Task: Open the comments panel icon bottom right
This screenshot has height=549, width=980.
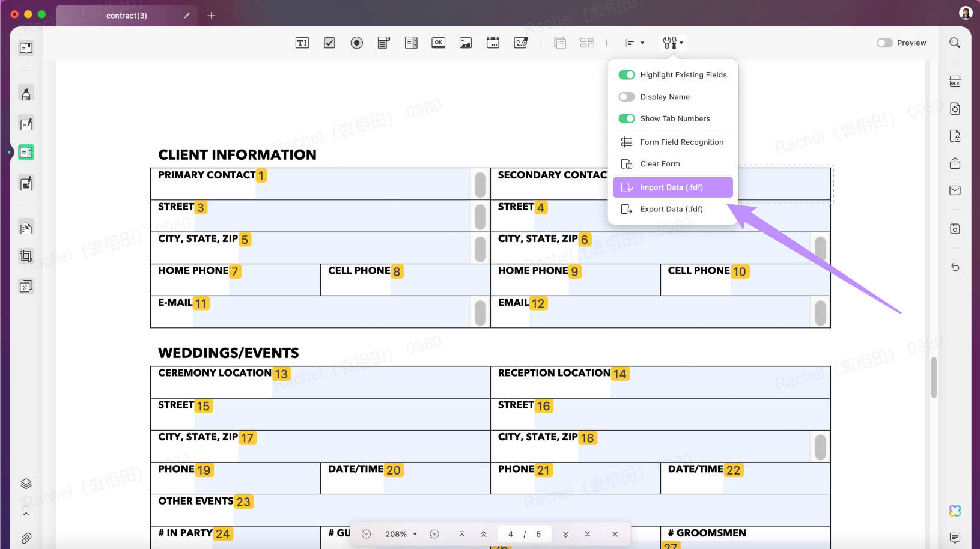Action: point(955,538)
